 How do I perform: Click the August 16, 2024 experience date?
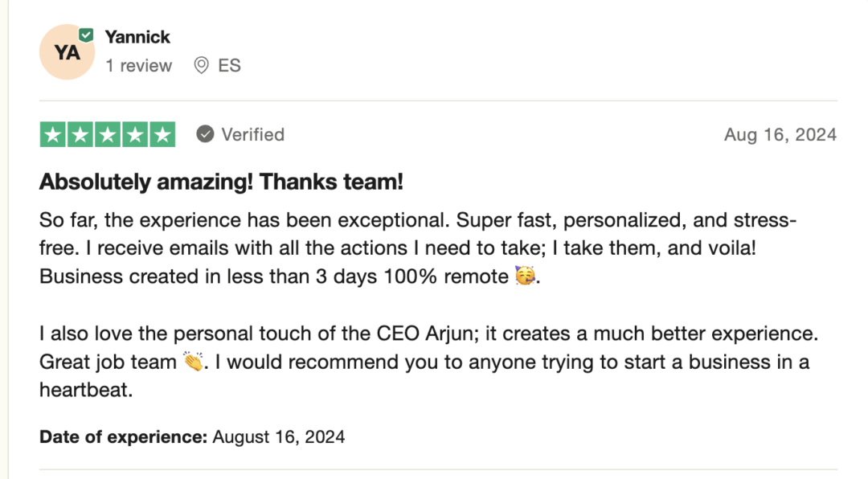278,437
